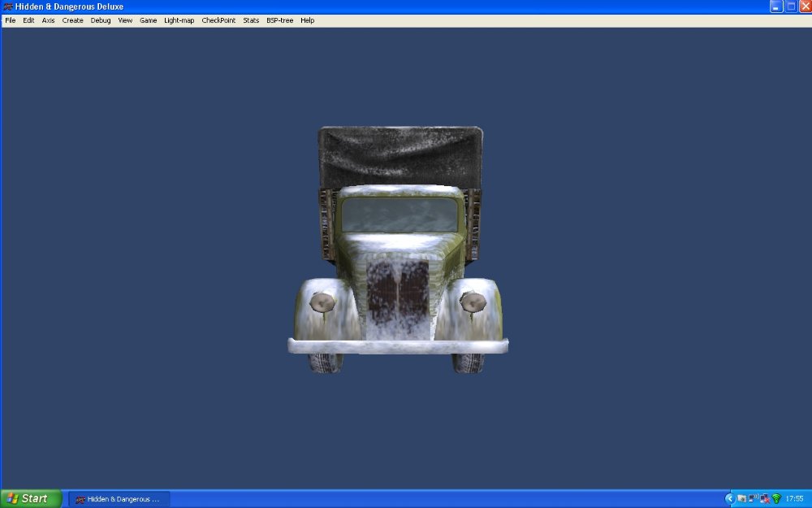Expand hidden system tray icons arrow

729,499
